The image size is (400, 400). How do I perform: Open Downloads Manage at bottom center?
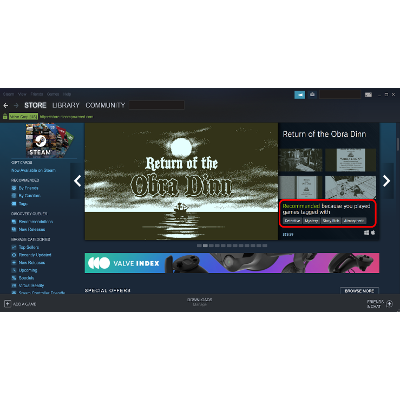click(199, 302)
